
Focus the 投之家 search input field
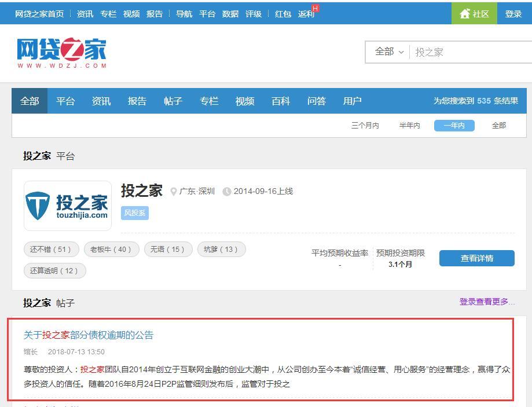(x=472, y=52)
